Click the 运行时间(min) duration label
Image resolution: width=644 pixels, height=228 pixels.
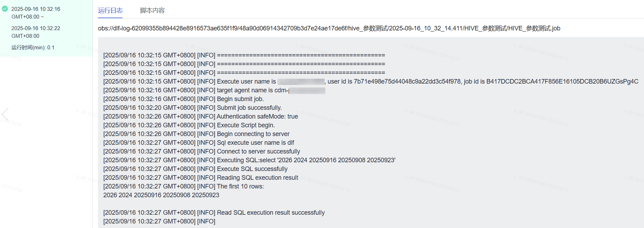pos(33,48)
